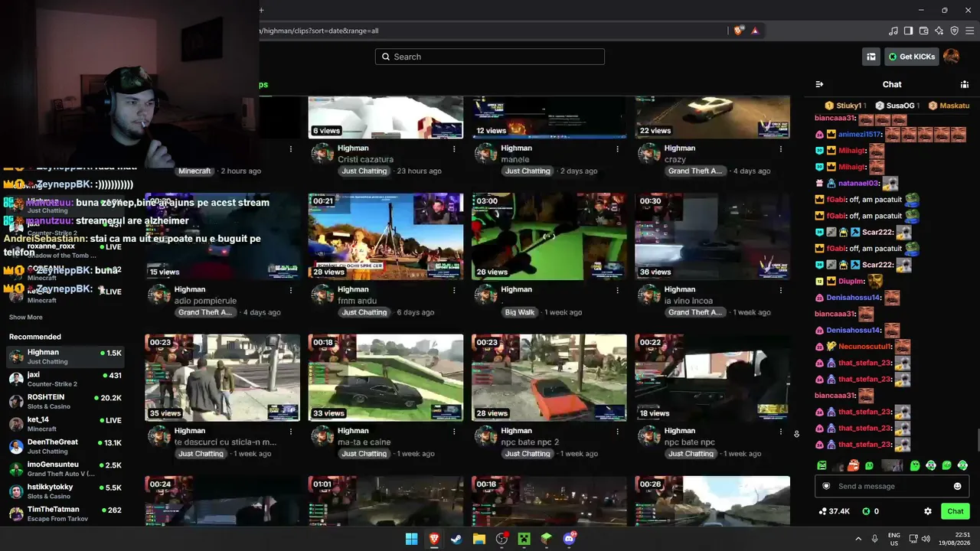Open chat settings gear icon
The height and width of the screenshot is (551, 980).
pos(928,511)
